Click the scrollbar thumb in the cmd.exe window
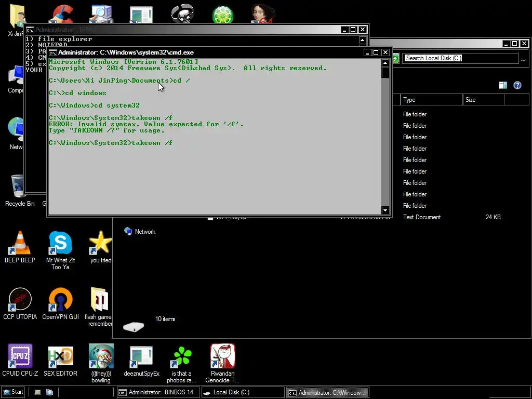The image size is (532, 399). [x=385, y=73]
